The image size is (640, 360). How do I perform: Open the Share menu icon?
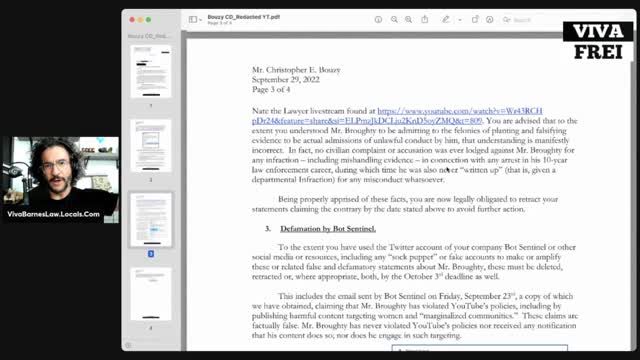(x=425, y=20)
